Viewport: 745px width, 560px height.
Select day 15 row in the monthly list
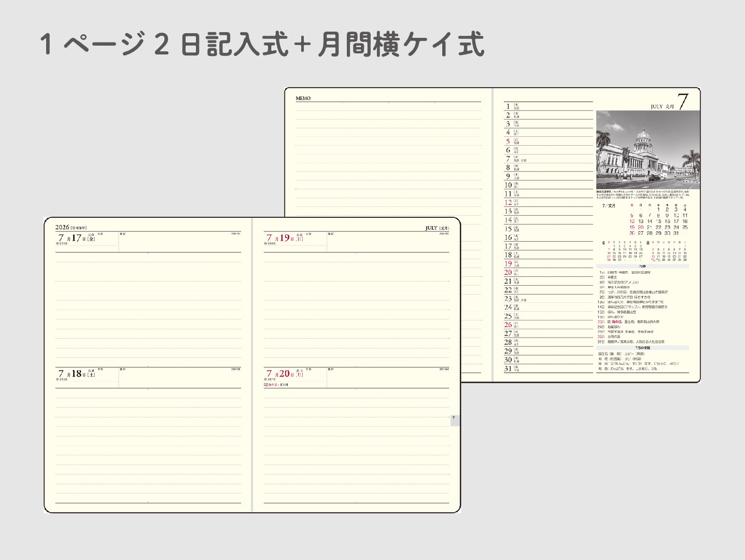click(549, 229)
